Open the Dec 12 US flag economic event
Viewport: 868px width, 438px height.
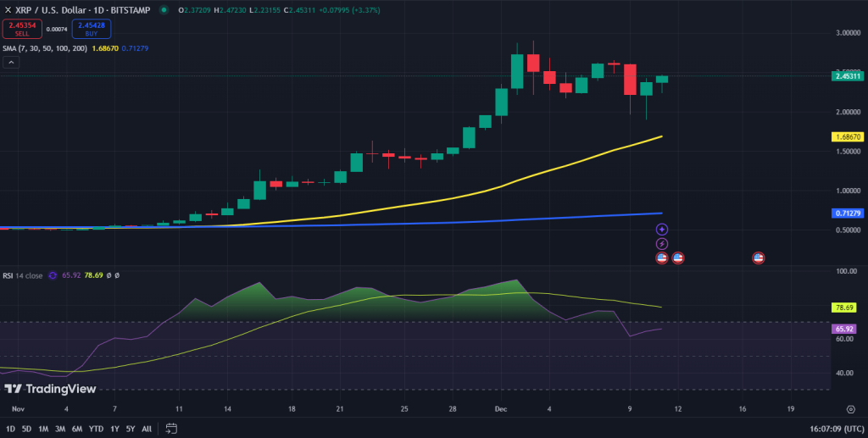677,258
